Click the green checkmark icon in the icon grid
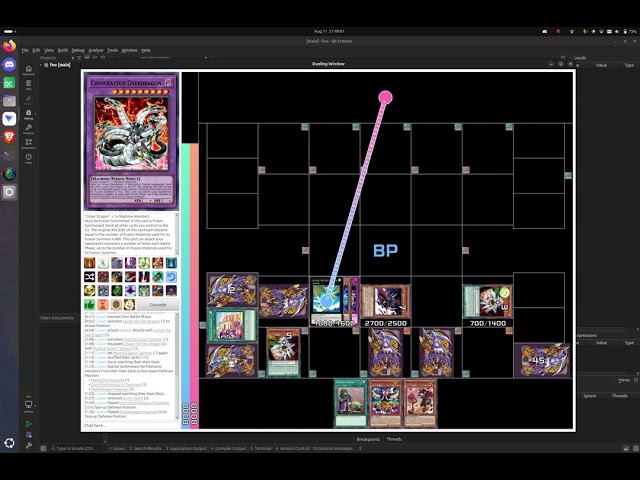Image resolution: width=640 pixels, height=480 pixels. 117,290
